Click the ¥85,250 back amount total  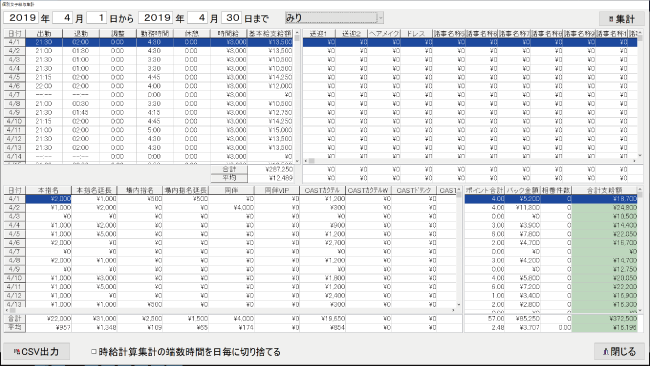coord(523,319)
